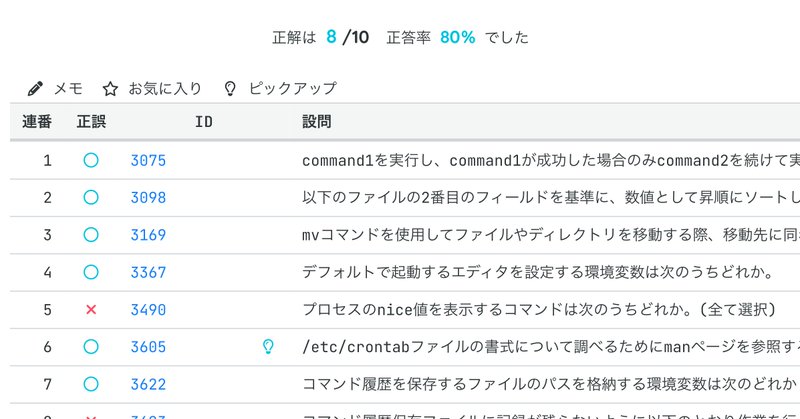Screen dimensions: 800x419
Task: Sort by the 正誤 column header
Action: (x=91, y=122)
